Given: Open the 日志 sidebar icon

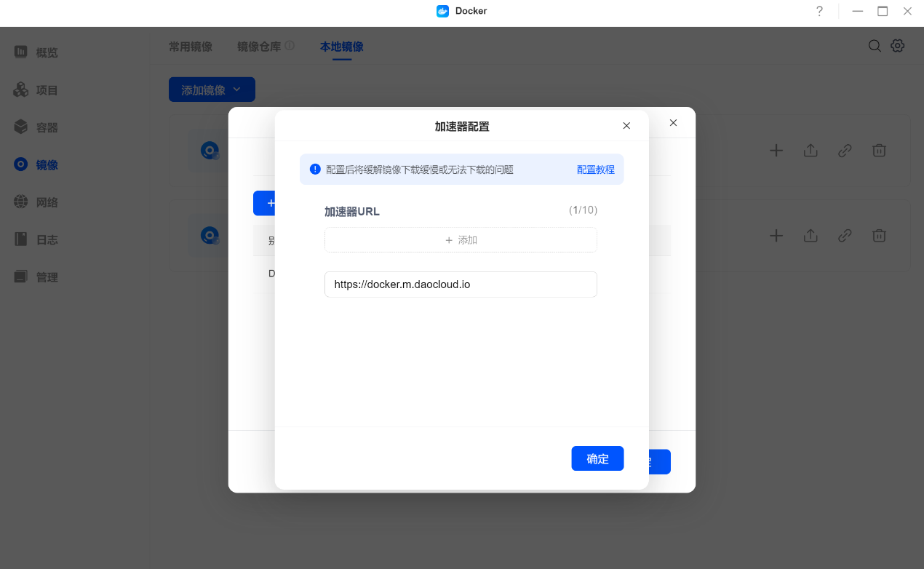Looking at the screenshot, I should [21, 239].
